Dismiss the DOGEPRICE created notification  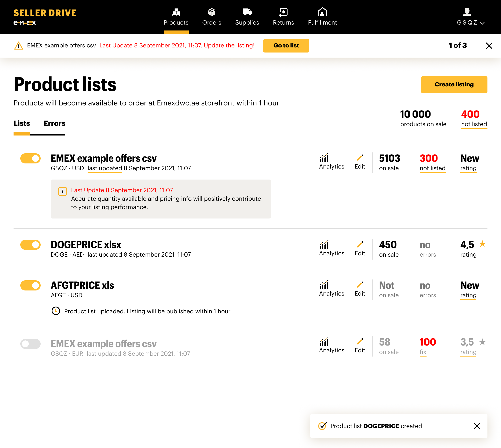[477, 426]
